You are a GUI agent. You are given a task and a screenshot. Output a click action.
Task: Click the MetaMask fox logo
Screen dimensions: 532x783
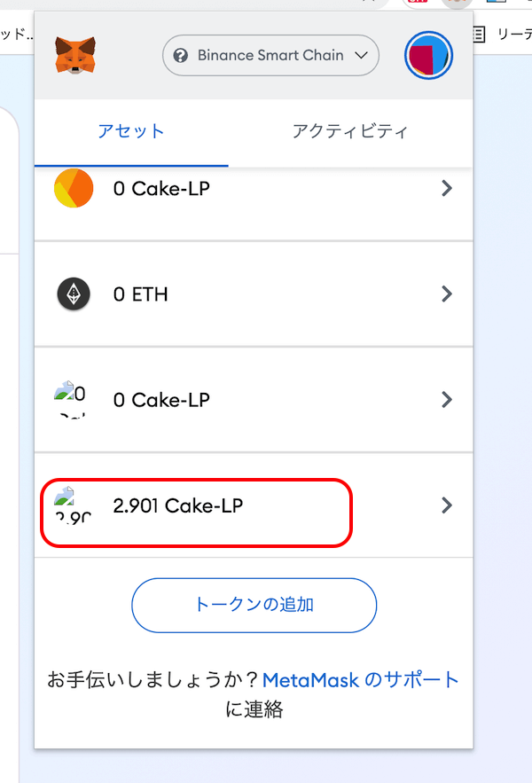(x=75, y=55)
